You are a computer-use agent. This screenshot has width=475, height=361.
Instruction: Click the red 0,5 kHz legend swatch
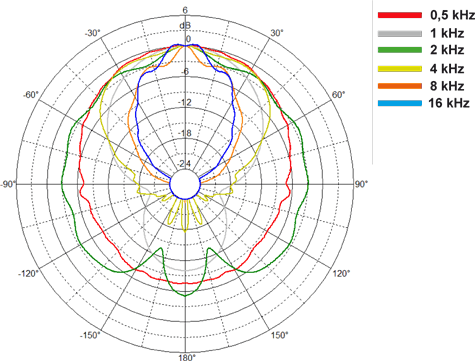pyautogui.click(x=400, y=15)
